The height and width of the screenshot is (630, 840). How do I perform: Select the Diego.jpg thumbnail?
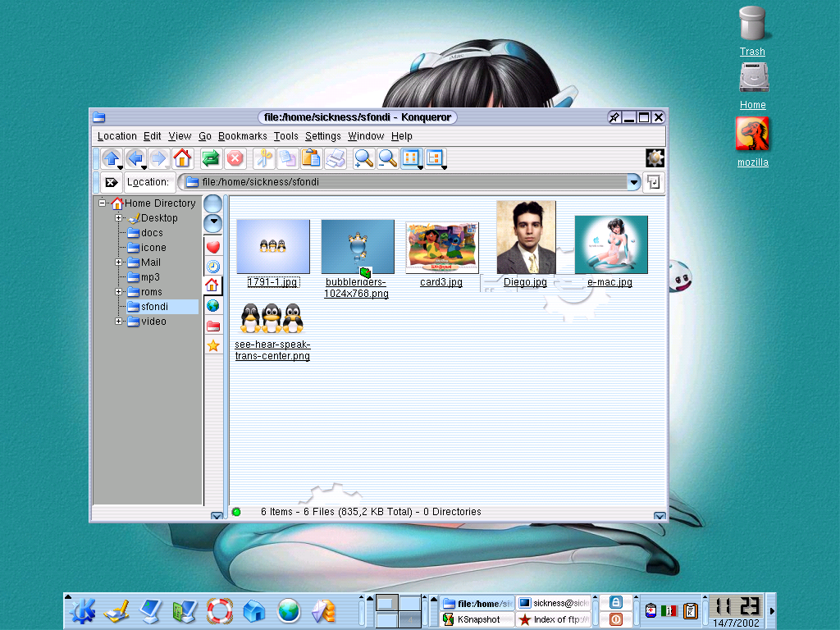526,238
